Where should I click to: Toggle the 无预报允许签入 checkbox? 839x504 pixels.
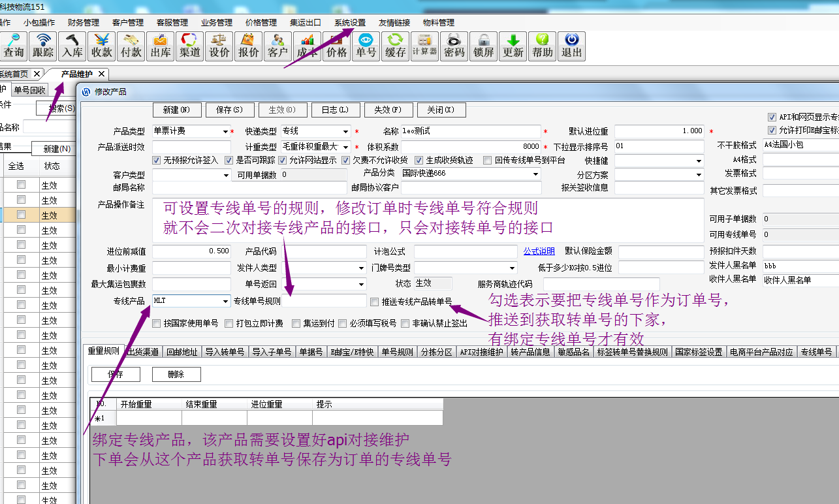coord(157,160)
